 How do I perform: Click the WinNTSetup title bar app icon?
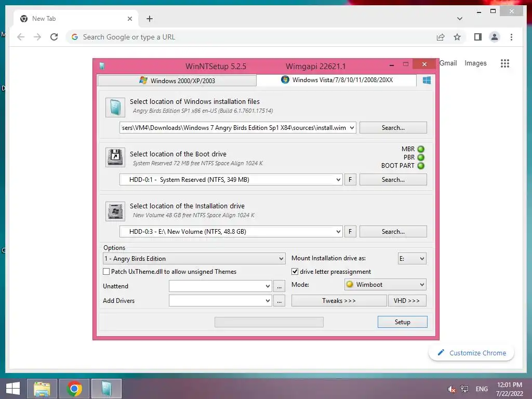pyautogui.click(x=102, y=66)
